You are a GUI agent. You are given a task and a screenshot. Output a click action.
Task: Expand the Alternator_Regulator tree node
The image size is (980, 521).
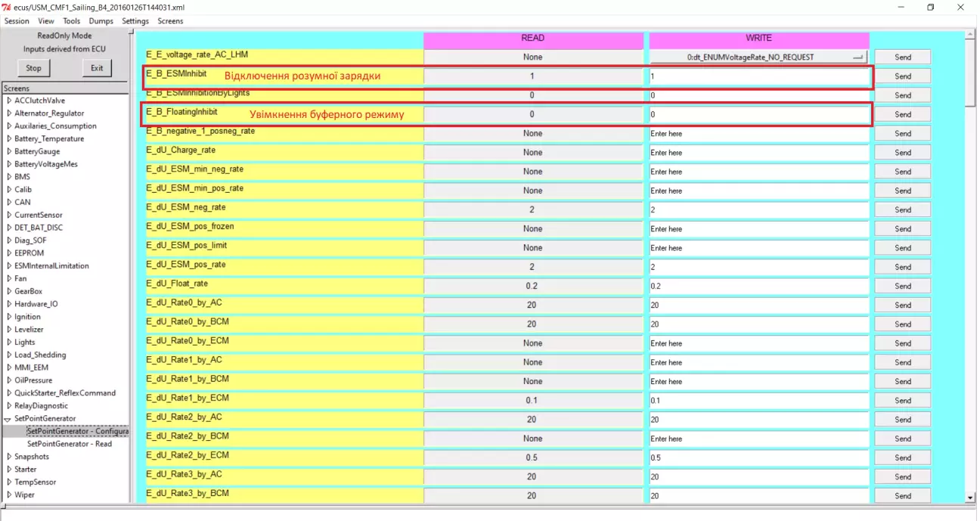[8, 113]
